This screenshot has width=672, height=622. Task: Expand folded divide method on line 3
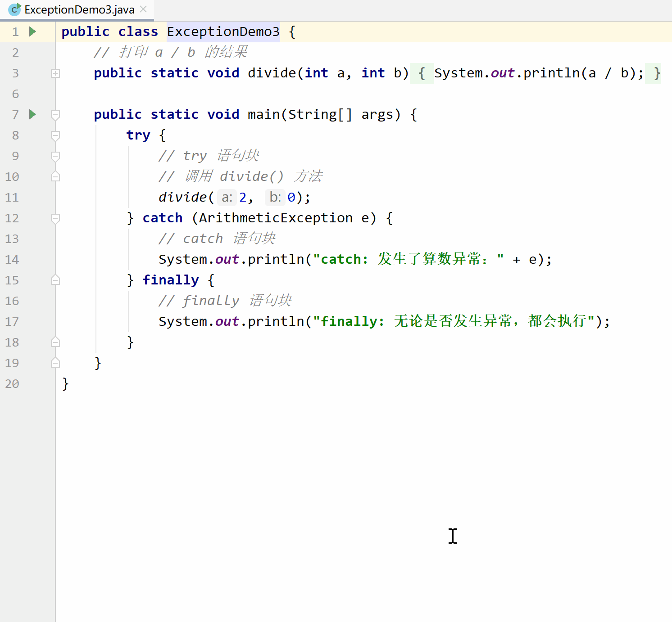(55, 73)
